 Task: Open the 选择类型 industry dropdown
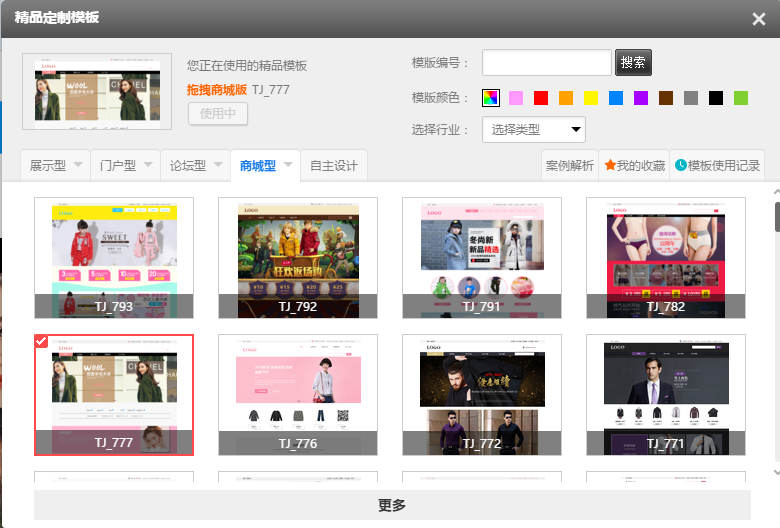(x=533, y=129)
